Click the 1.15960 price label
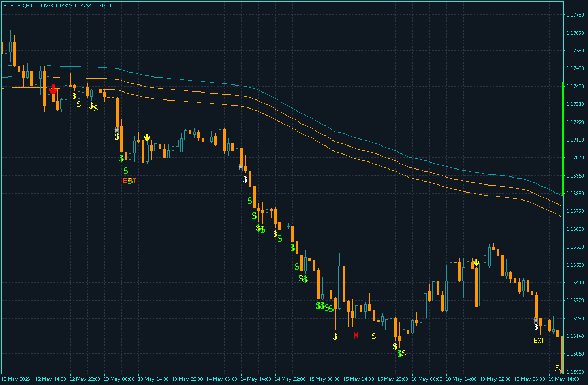 575,372
